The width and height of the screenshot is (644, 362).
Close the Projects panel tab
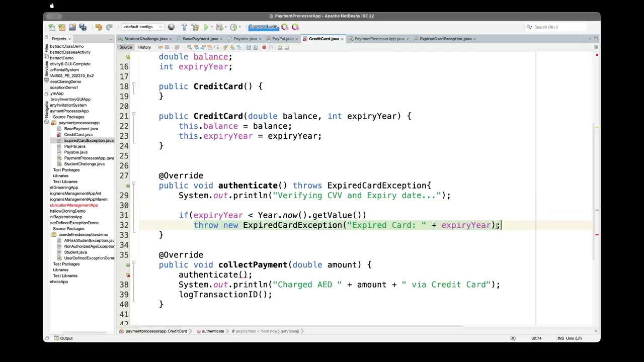click(x=69, y=39)
